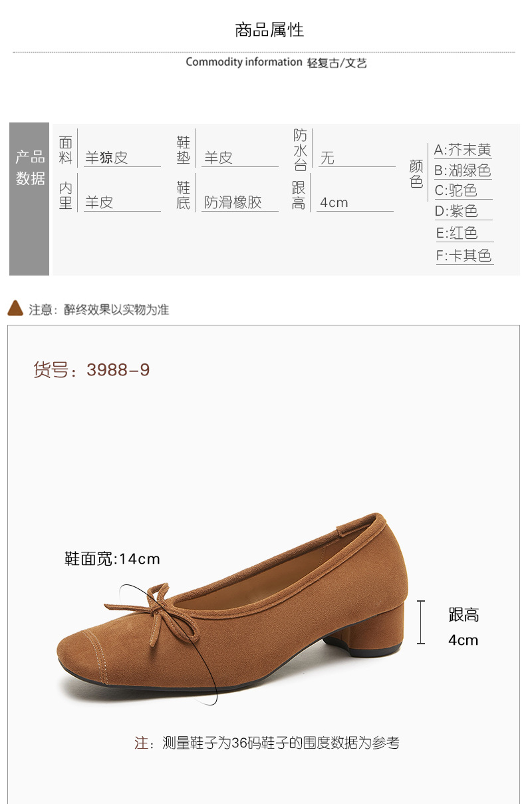Screen dimensions: 532x804
Task: Click the item number 3988-9
Action: point(118,370)
